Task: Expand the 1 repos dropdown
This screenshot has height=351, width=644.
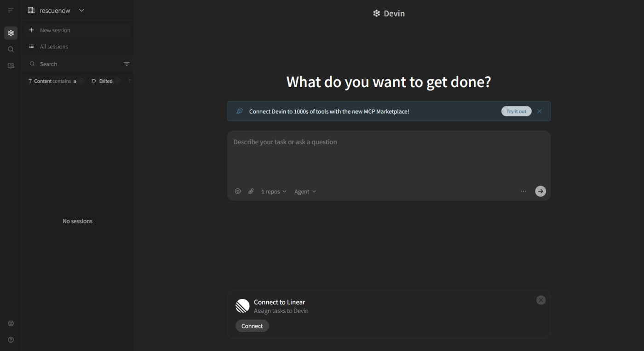Action: pyautogui.click(x=274, y=192)
